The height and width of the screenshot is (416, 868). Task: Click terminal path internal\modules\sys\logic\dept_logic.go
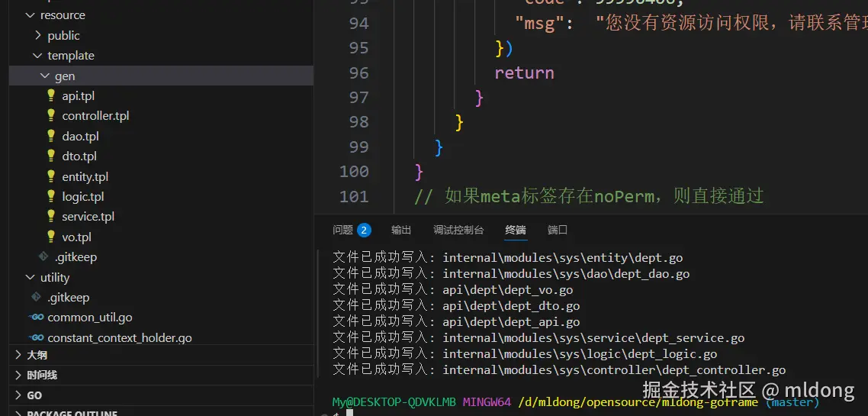pyautogui.click(x=580, y=354)
